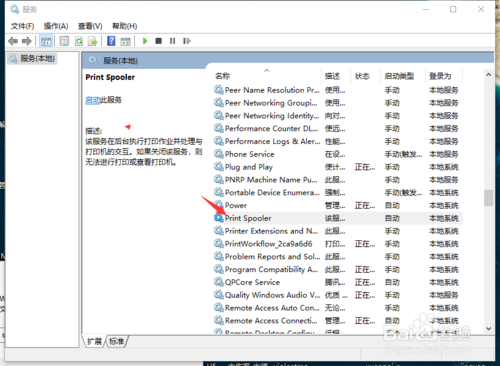Click the Pause Service toolbar icon
The width and height of the screenshot is (500, 366).
click(x=172, y=41)
